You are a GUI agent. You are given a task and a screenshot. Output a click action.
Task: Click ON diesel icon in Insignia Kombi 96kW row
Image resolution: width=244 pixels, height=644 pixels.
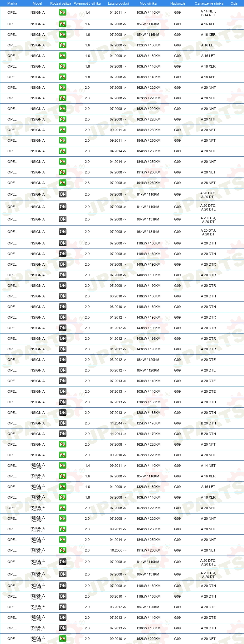63,574
